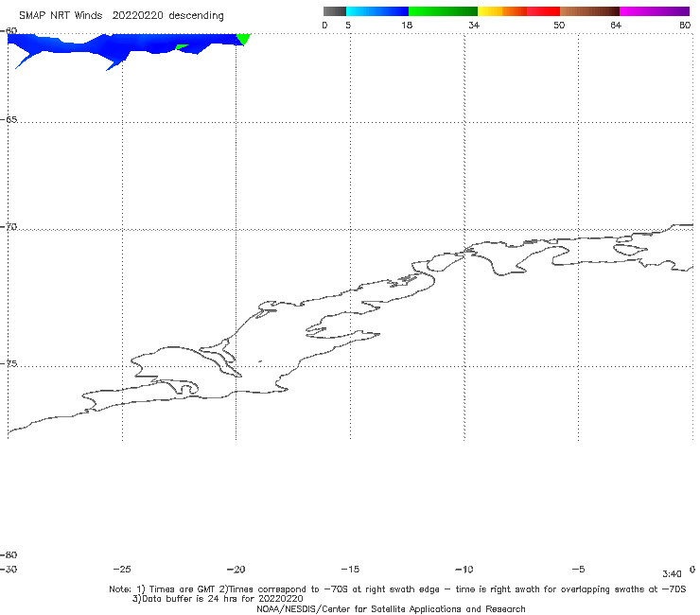Click the latitude label '-65'
This screenshot has width=700, height=615.
(x=9, y=120)
